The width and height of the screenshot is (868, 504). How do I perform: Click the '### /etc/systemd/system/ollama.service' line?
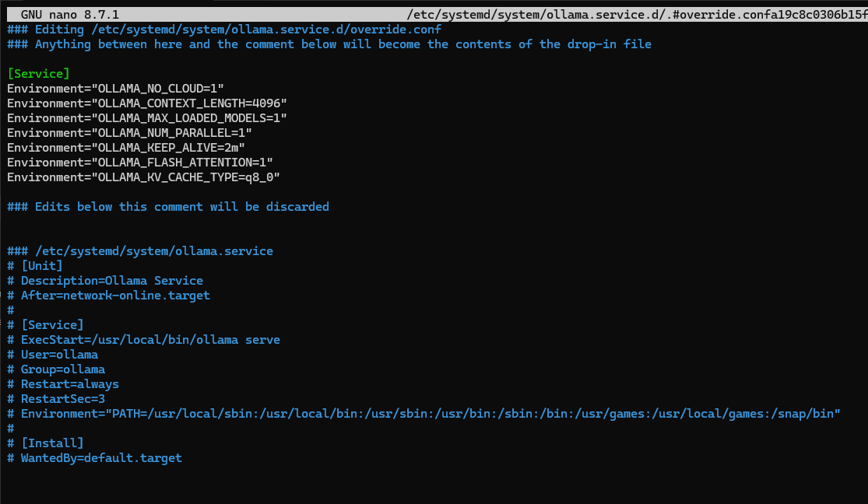point(140,251)
